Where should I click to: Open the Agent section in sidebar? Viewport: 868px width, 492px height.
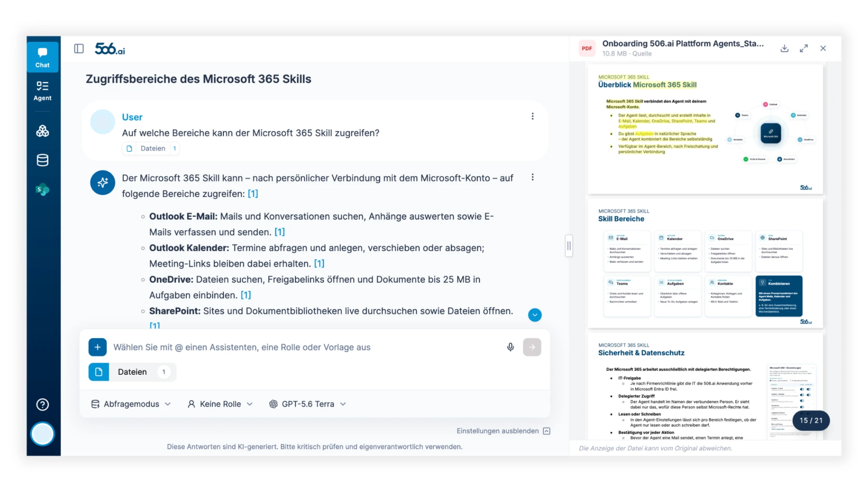click(x=43, y=91)
